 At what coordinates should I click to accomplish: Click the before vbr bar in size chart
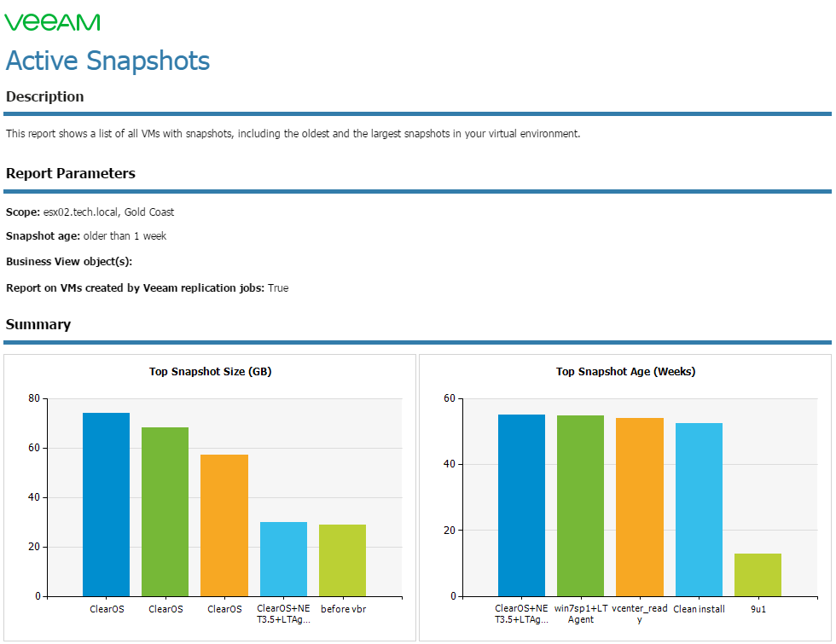coord(342,560)
